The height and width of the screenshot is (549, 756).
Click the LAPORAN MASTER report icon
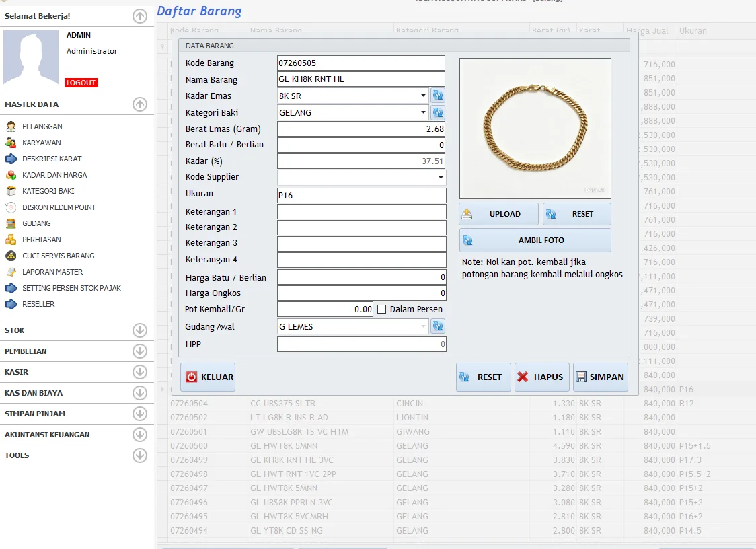coord(11,272)
